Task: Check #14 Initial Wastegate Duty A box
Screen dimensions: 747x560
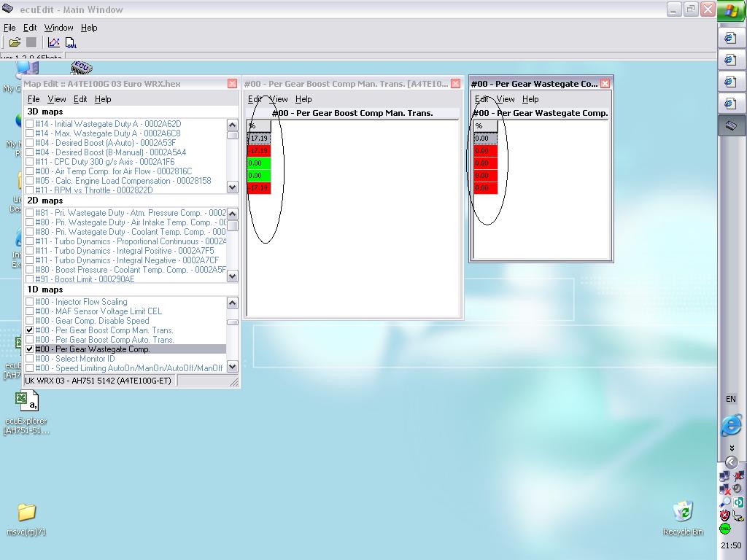Action: tap(29, 124)
